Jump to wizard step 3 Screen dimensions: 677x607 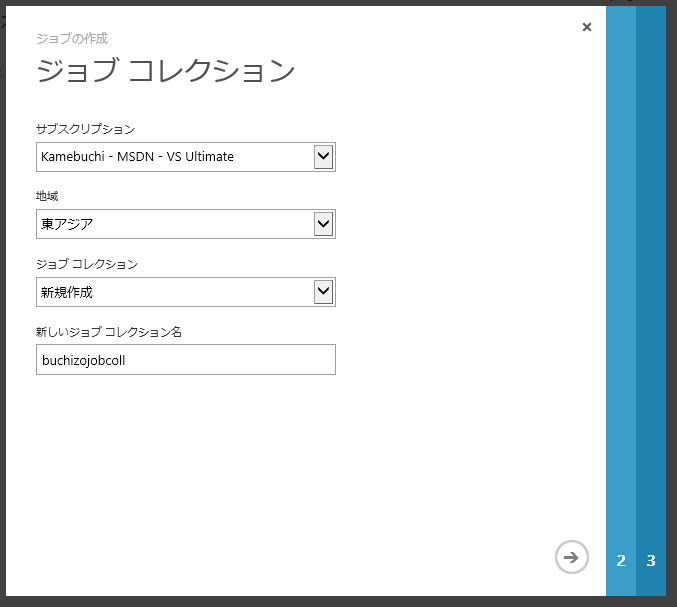651,560
